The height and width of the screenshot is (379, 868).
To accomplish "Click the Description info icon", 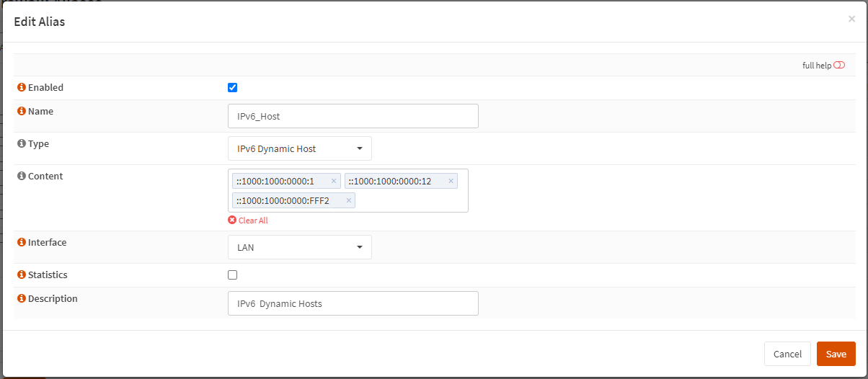I will click(x=22, y=299).
